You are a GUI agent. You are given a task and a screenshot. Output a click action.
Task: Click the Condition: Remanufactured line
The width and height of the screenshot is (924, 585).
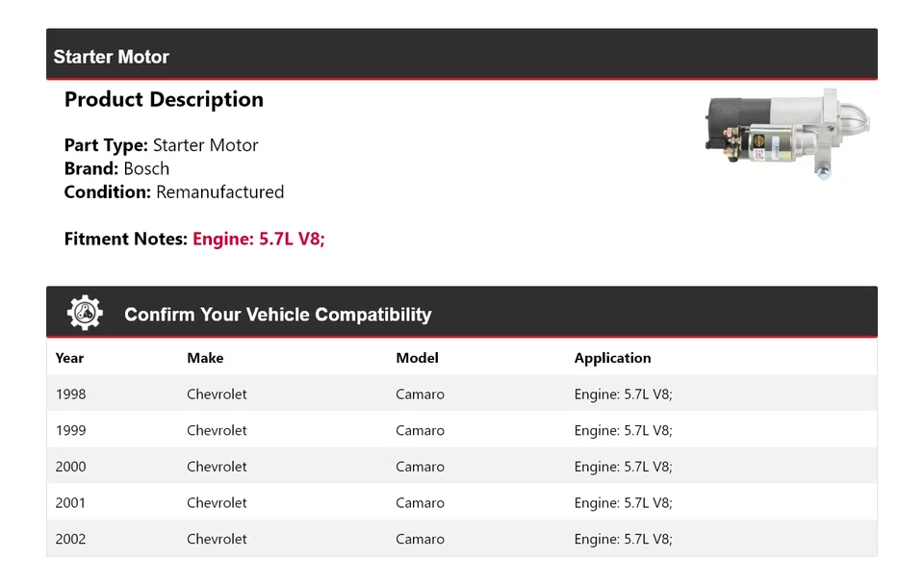(174, 192)
